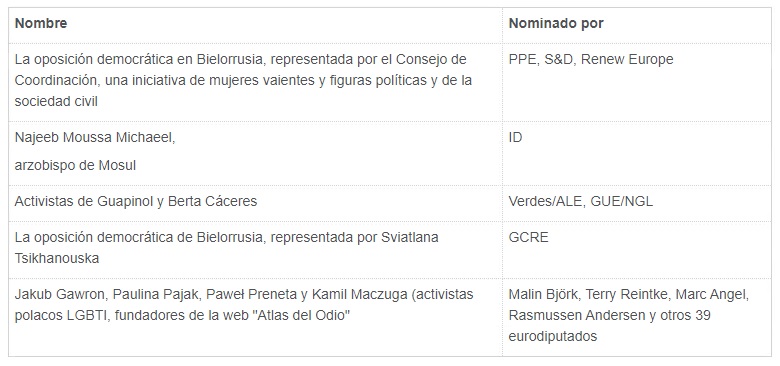The image size is (780, 366).
Task: Click the Malin Björk, Terry Reintke cell
Action: tap(637, 317)
